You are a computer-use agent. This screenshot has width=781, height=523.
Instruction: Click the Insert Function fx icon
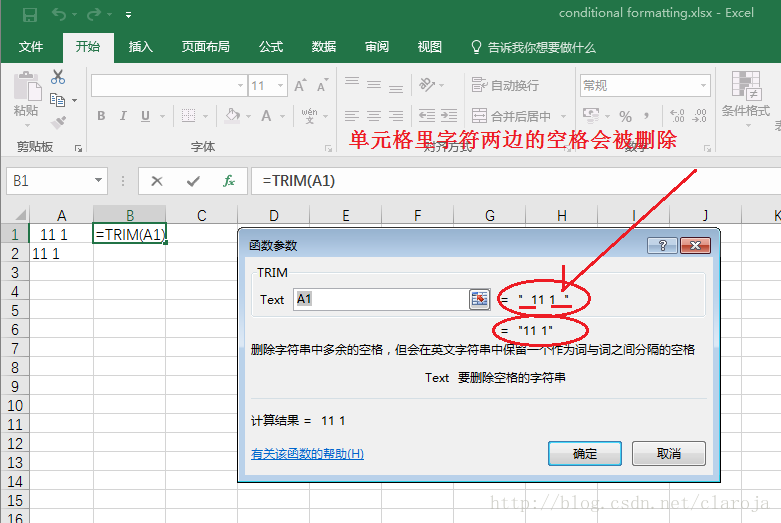pyautogui.click(x=229, y=181)
